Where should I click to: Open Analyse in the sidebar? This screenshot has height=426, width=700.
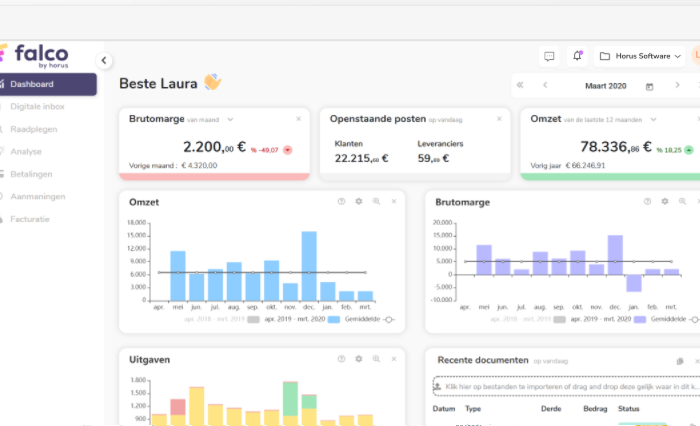[x=26, y=151]
